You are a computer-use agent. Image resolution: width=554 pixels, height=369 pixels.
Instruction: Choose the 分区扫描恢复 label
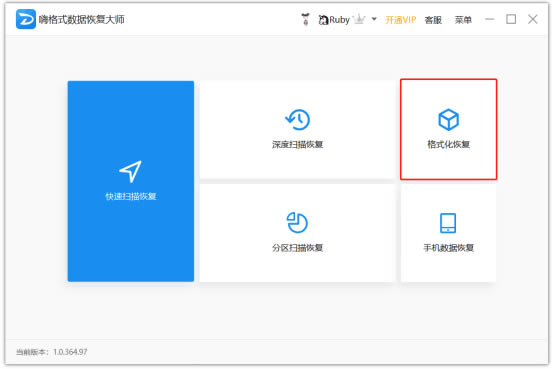tap(297, 248)
